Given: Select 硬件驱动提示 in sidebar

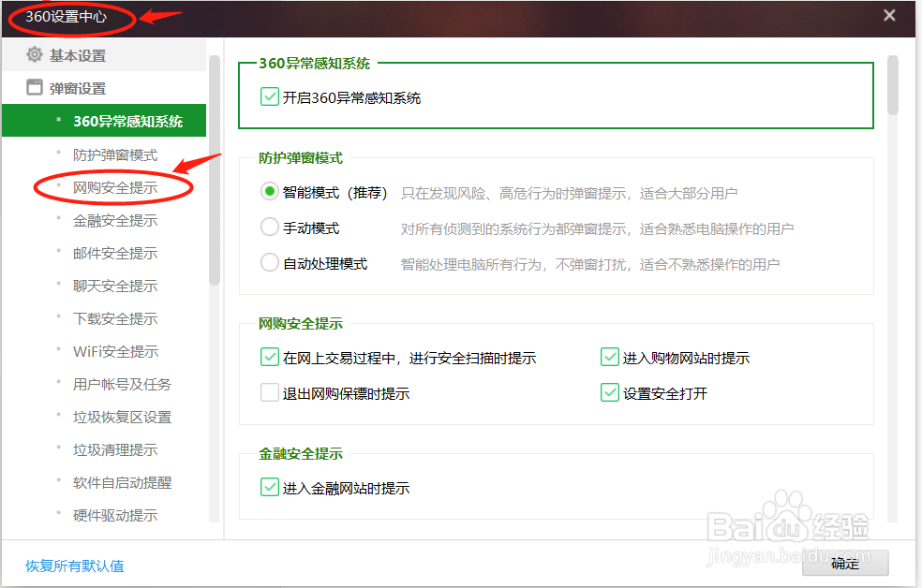Looking at the screenshot, I should [115, 516].
